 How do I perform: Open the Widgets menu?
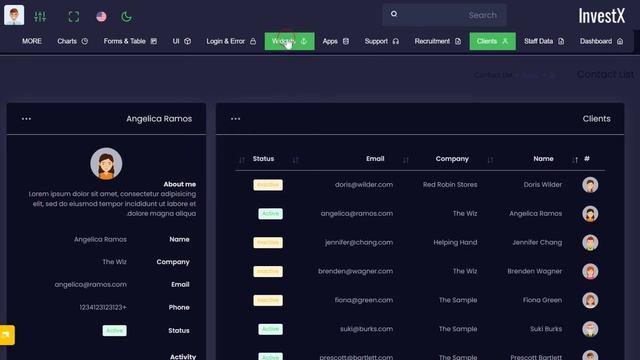(289, 41)
